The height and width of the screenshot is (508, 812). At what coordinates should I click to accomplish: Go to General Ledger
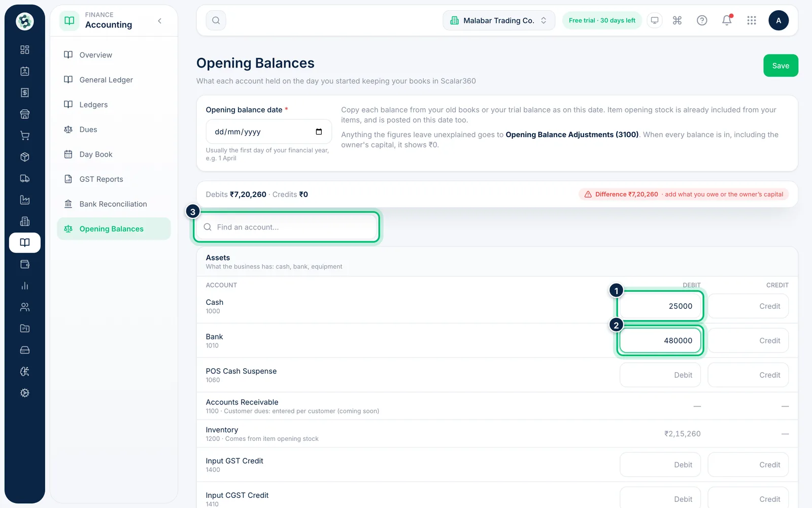pyautogui.click(x=114, y=80)
